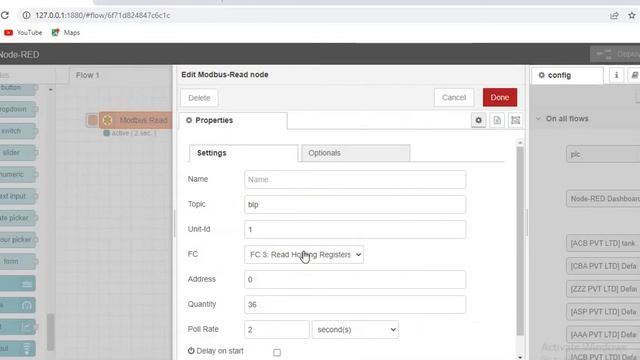
Task: Click the Name input field
Action: (x=355, y=180)
